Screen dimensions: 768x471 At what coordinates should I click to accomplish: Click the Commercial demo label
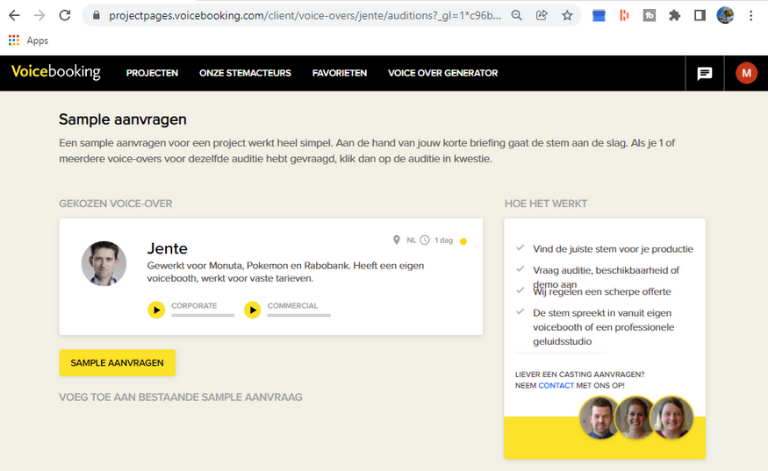tap(292, 306)
